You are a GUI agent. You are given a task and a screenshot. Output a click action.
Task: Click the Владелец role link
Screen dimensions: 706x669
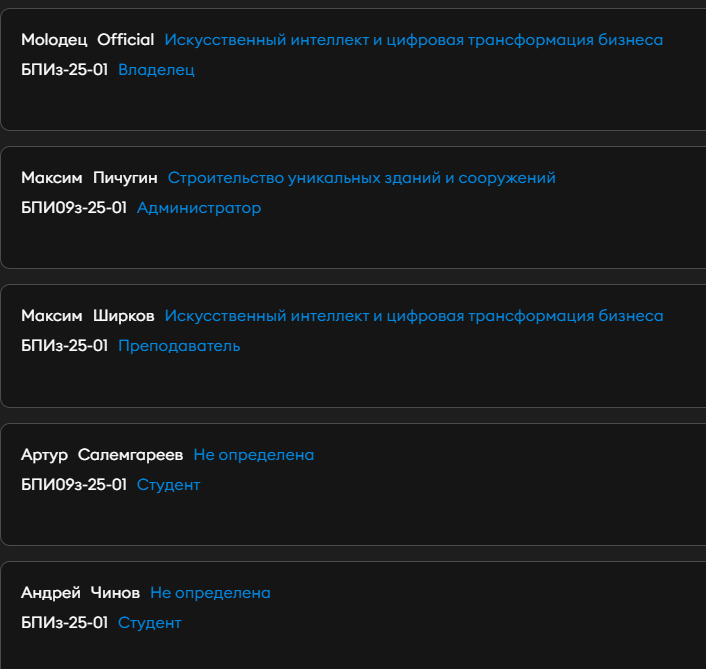(156, 70)
